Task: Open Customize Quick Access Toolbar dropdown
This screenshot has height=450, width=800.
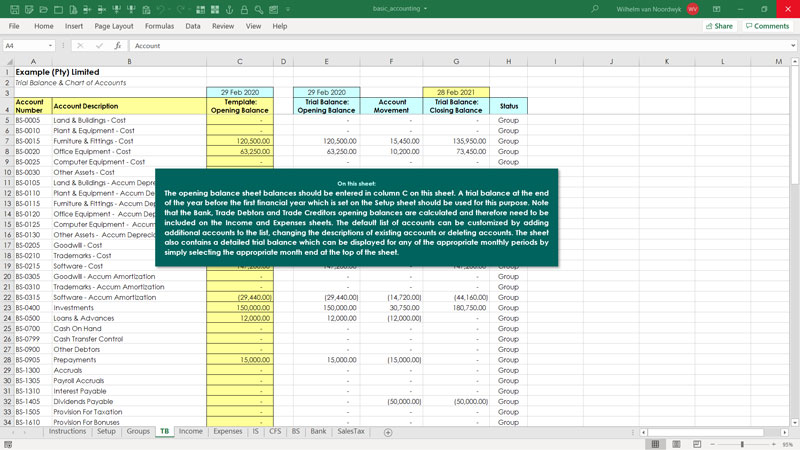Action: click(288, 9)
